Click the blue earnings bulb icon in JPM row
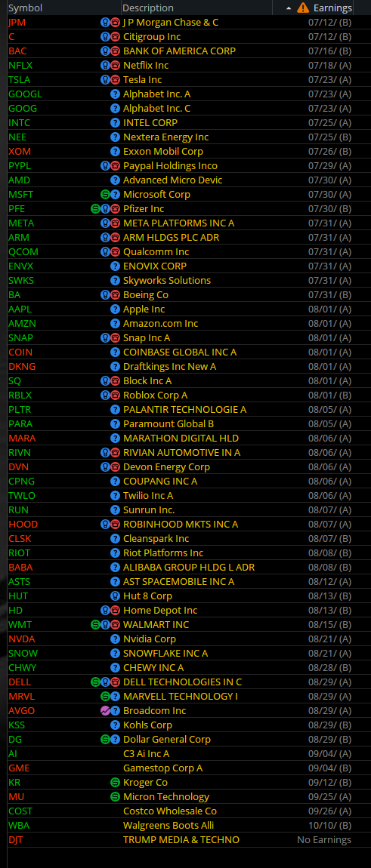The image size is (371, 868). (x=105, y=23)
